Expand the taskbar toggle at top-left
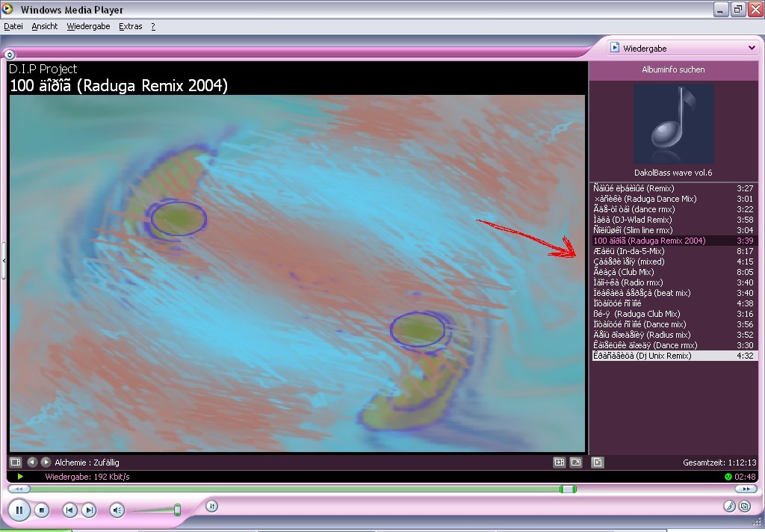 click(10, 55)
